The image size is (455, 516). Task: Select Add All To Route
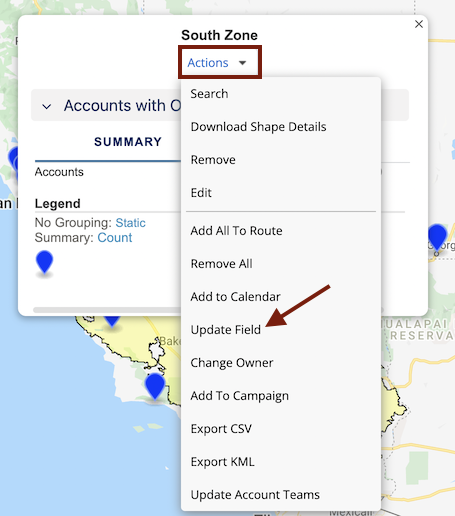(236, 231)
